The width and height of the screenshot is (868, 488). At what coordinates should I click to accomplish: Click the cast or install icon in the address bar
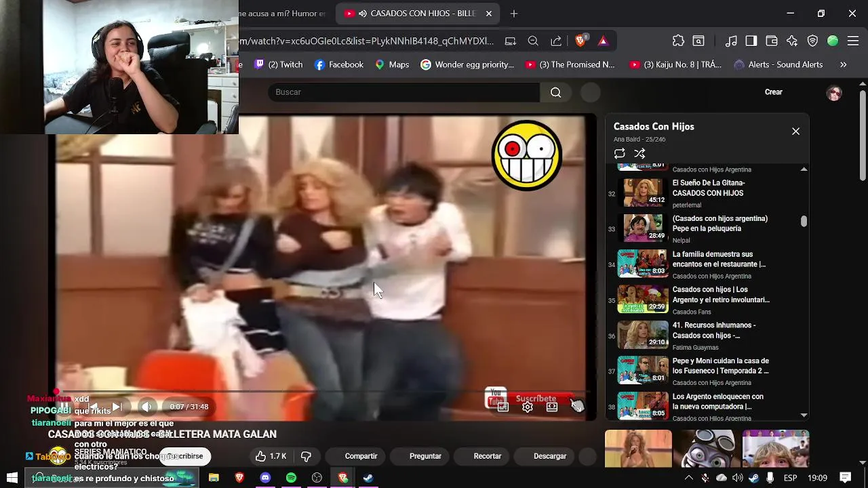[x=510, y=41]
